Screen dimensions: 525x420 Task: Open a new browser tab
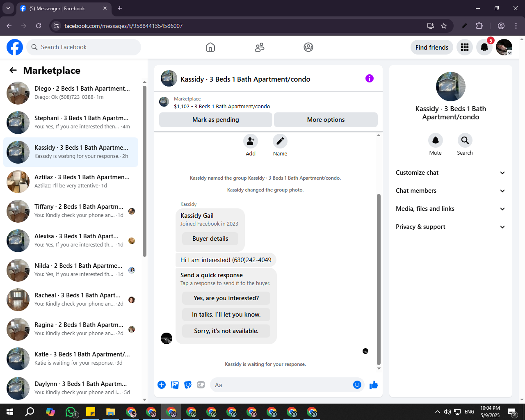[120, 8]
